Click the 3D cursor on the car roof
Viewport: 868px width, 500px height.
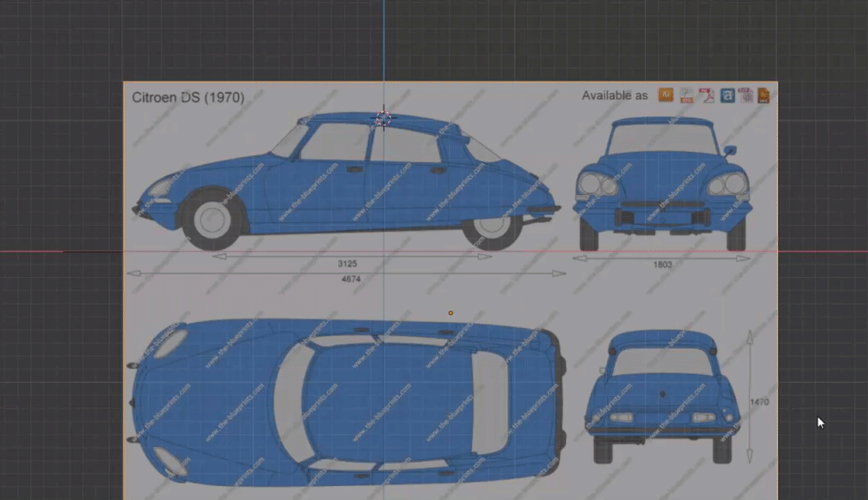[x=383, y=118]
